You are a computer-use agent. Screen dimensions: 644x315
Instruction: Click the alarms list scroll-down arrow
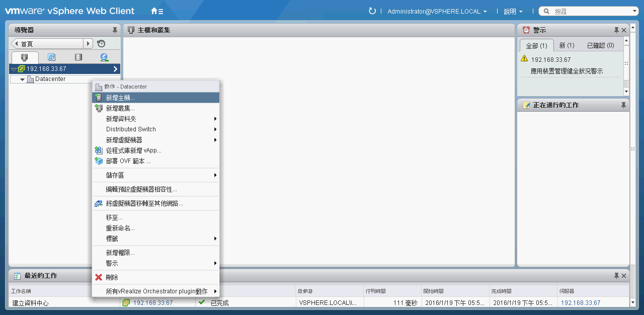click(626, 92)
